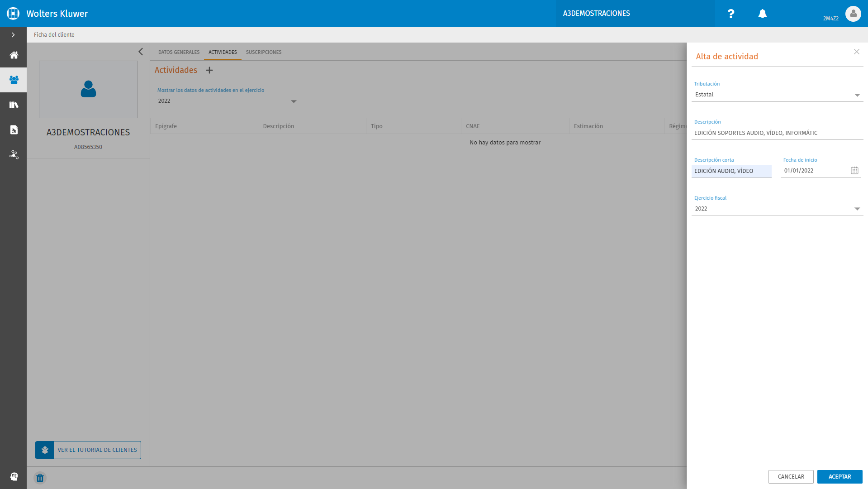
Task: Click the client photo placeholder
Action: point(88,89)
